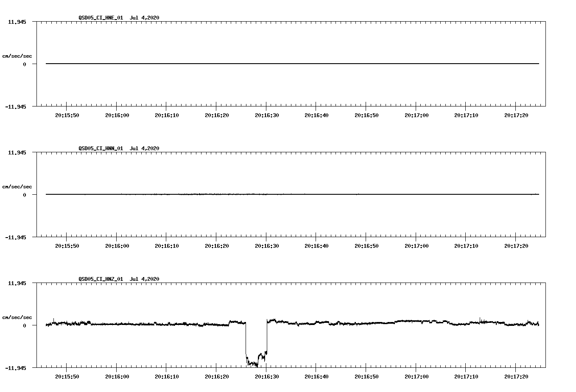Click the 20:16:50 time label under the HNZ plot
This screenshot has height=392, width=576.
[366, 377]
